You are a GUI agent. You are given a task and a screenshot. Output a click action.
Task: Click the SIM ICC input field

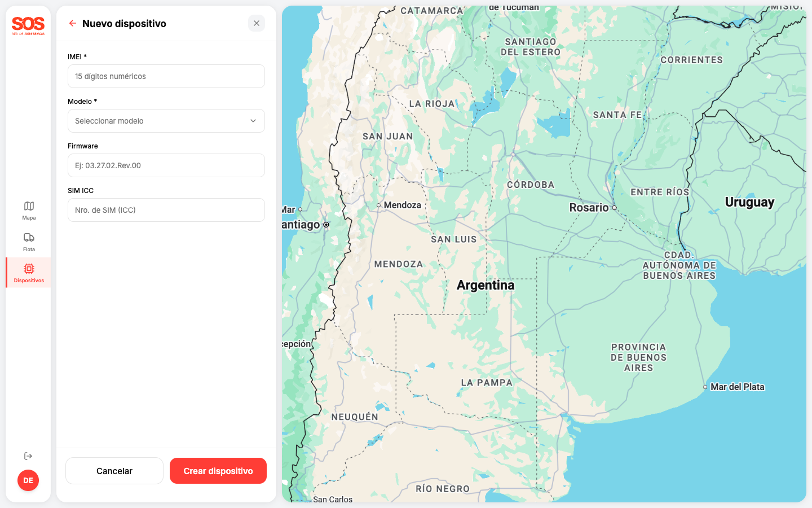coord(166,210)
